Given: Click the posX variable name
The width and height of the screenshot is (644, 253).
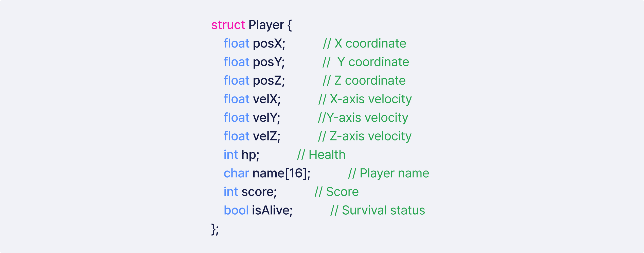Looking at the screenshot, I should (x=269, y=43).
